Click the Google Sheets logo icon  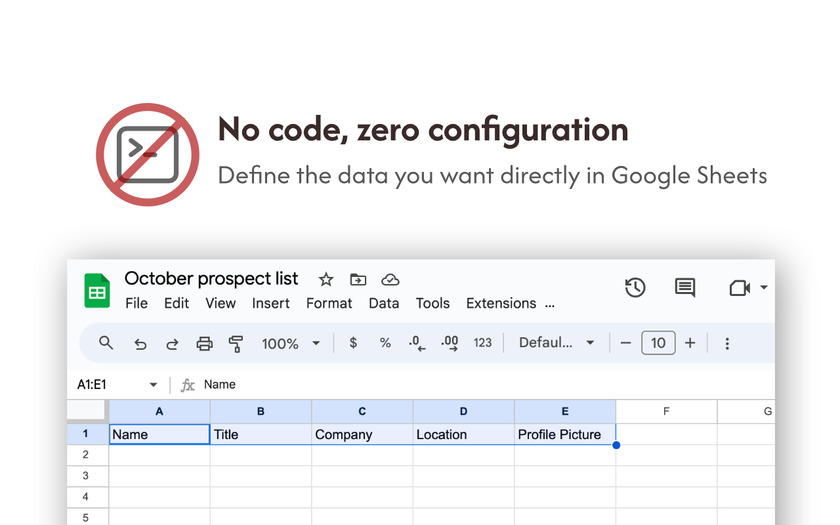click(97, 291)
